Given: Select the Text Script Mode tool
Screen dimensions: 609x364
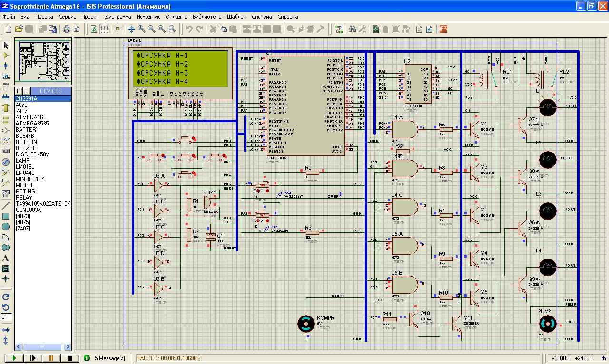Looking at the screenshot, I should pyautogui.click(x=6, y=86).
